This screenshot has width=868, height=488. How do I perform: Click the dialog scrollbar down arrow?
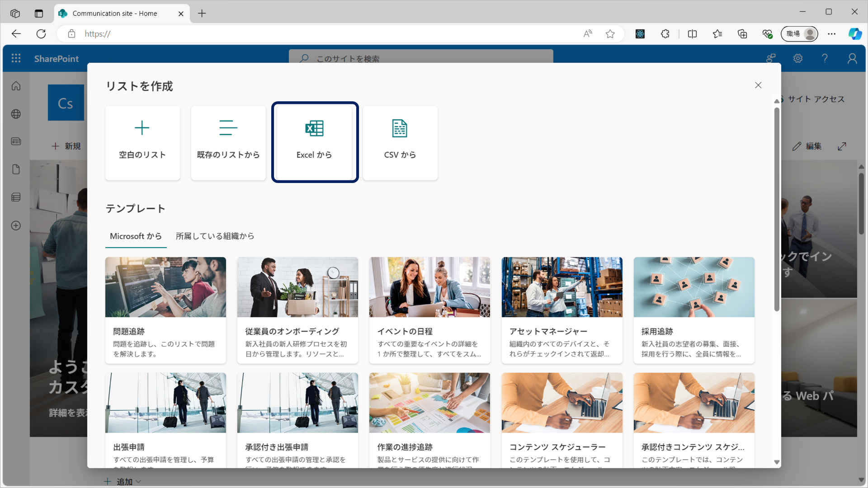coord(777,462)
